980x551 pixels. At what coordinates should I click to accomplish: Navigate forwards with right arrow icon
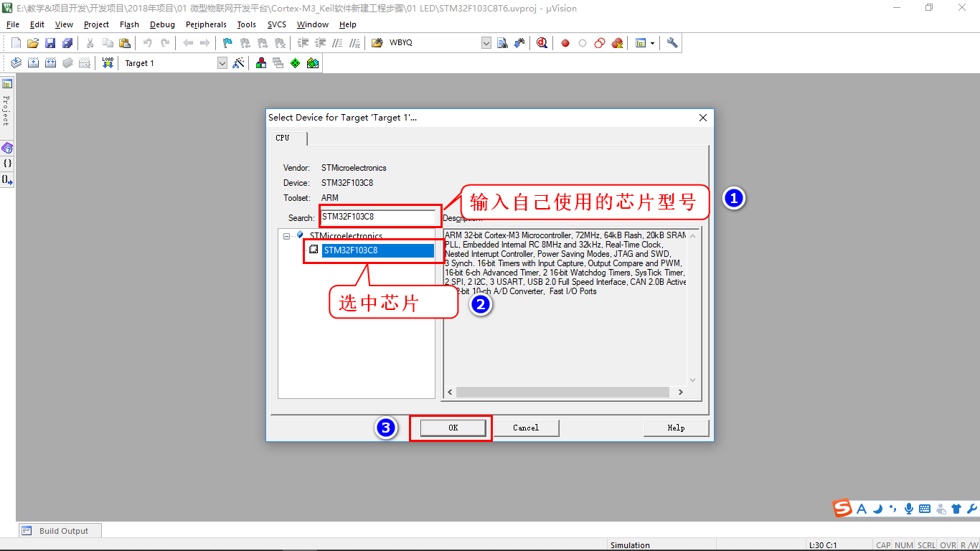[x=205, y=43]
